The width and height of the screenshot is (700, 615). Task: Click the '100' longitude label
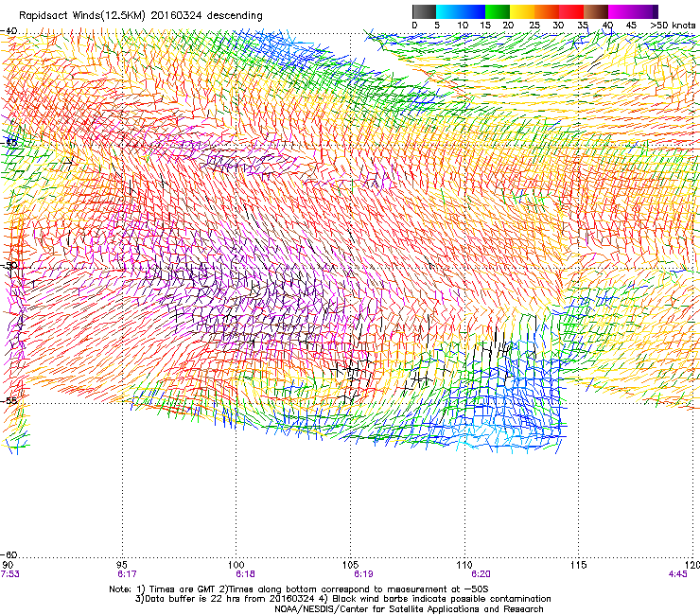click(x=236, y=566)
